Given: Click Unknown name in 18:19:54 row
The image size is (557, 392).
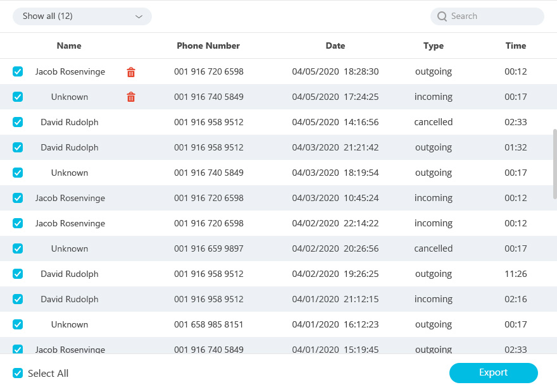Looking at the screenshot, I should 70,173.
